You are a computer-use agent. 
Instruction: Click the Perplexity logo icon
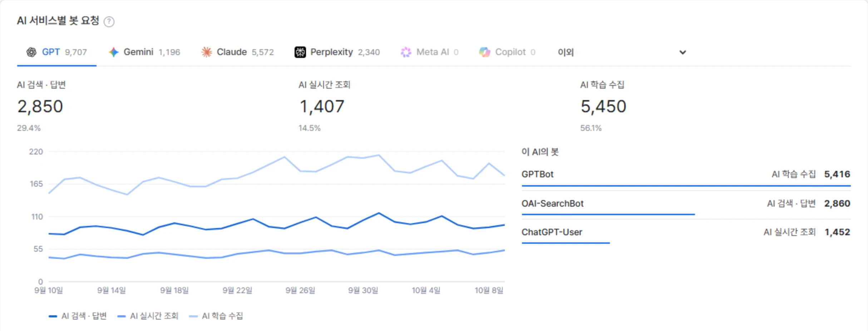300,52
